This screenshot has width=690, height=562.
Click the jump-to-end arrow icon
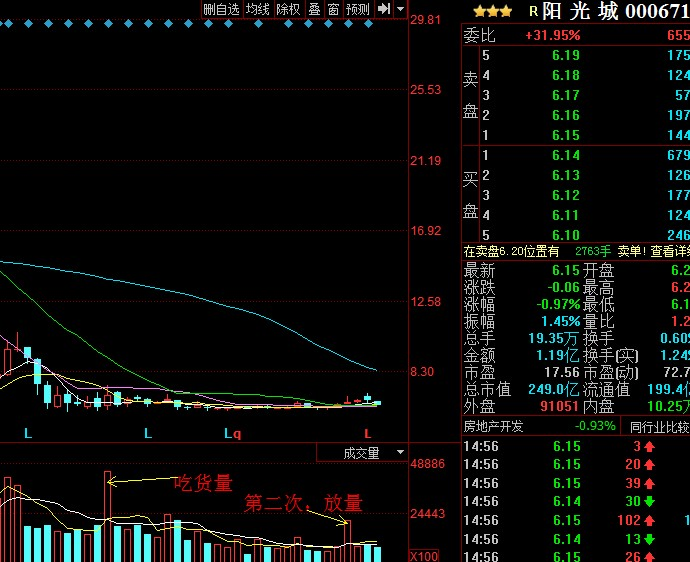[384, 8]
